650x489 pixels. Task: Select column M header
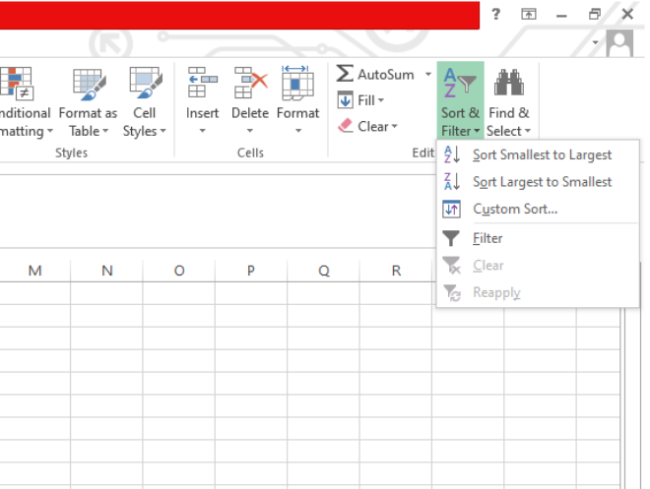coord(35,271)
